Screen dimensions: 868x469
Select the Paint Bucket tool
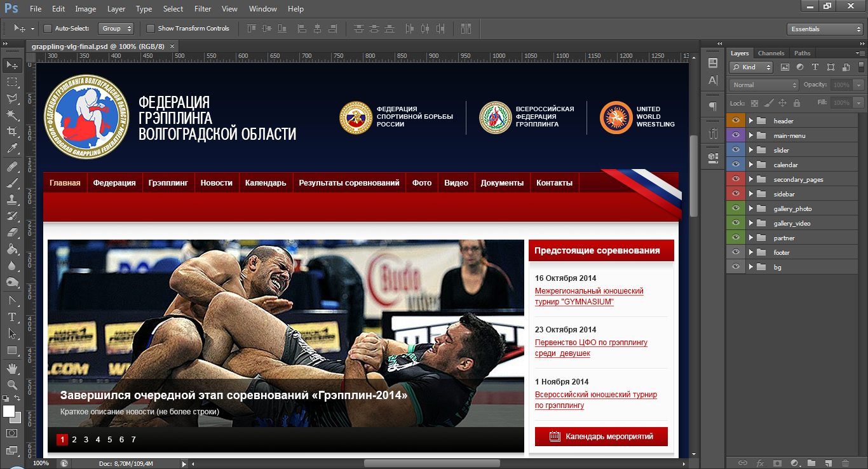[12, 249]
